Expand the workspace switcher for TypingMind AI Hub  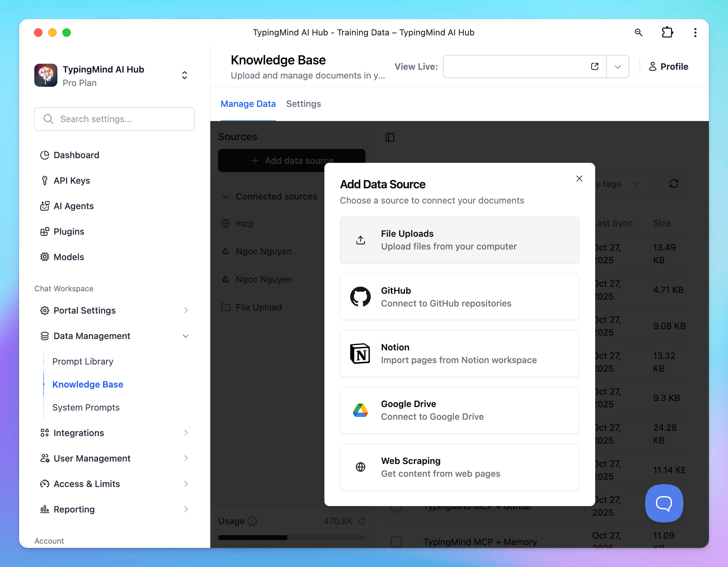tap(184, 75)
